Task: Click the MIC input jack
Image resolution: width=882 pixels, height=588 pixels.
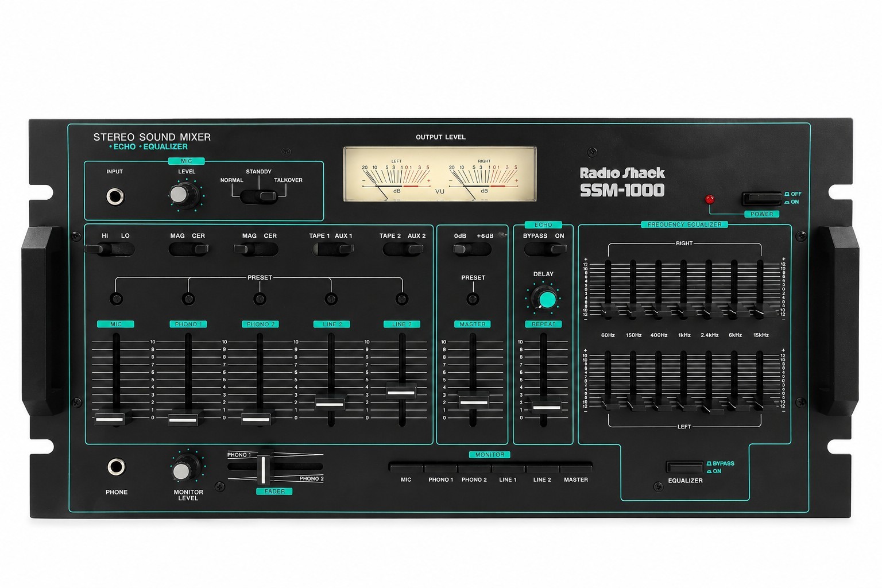Action: coord(115,196)
